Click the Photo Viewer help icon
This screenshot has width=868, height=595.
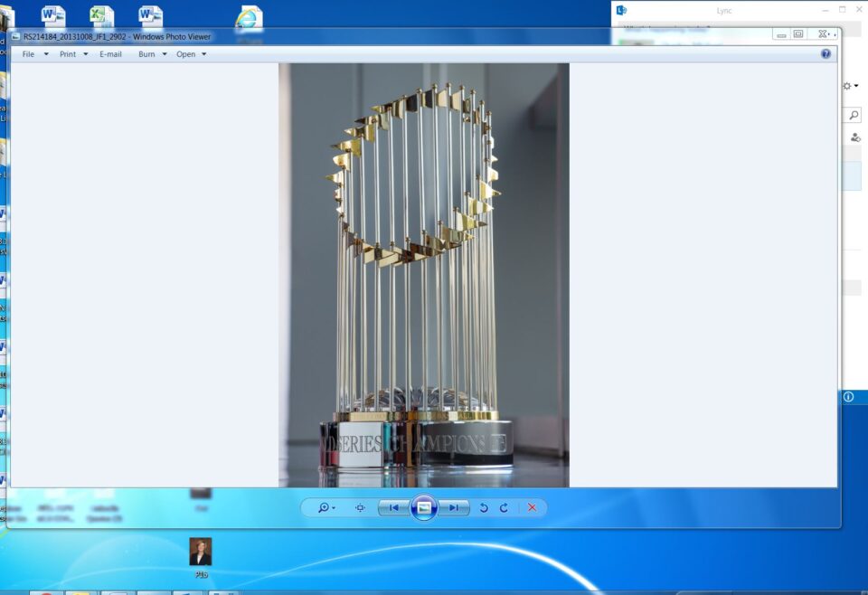(x=826, y=53)
